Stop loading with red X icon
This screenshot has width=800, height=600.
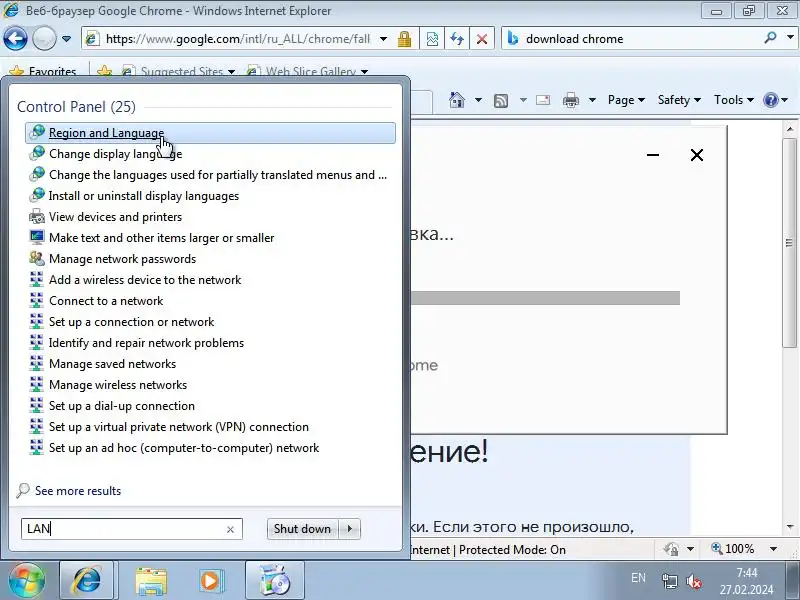pos(482,39)
